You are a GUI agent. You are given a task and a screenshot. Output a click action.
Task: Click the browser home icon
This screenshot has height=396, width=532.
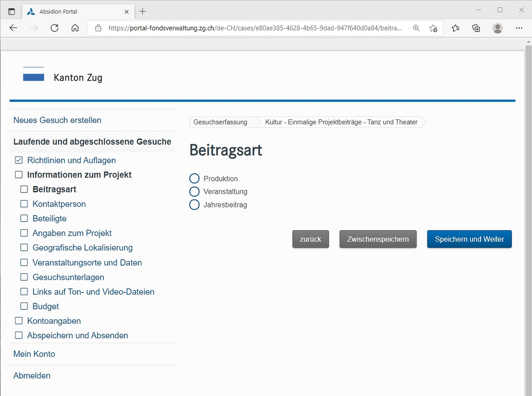[x=75, y=28]
